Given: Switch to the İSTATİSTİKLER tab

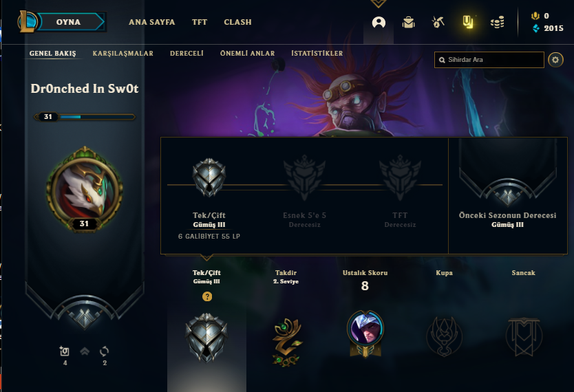Looking at the screenshot, I should (x=317, y=54).
